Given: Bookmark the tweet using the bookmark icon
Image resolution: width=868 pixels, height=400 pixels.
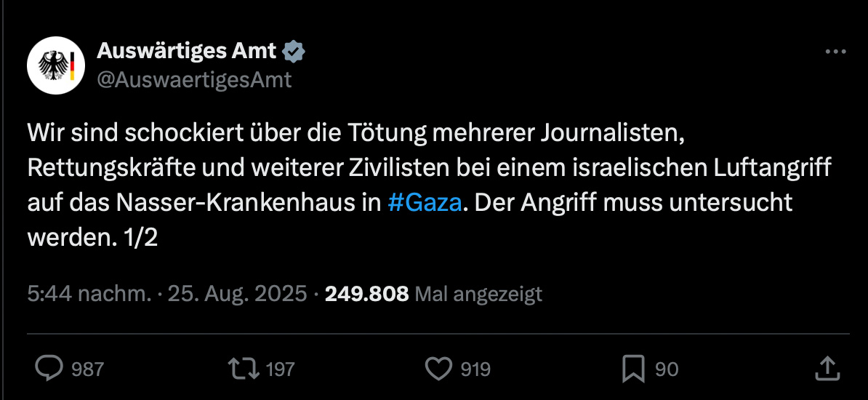Looking at the screenshot, I should click(x=633, y=369).
